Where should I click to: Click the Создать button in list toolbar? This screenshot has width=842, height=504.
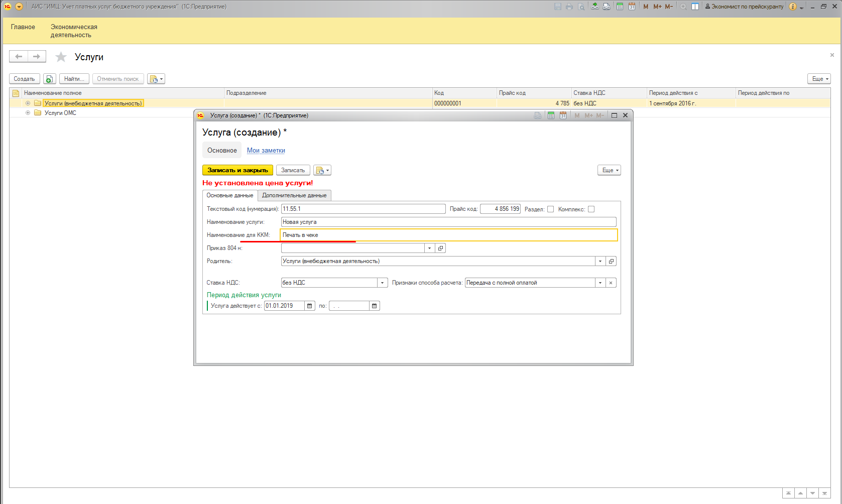click(24, 79)
